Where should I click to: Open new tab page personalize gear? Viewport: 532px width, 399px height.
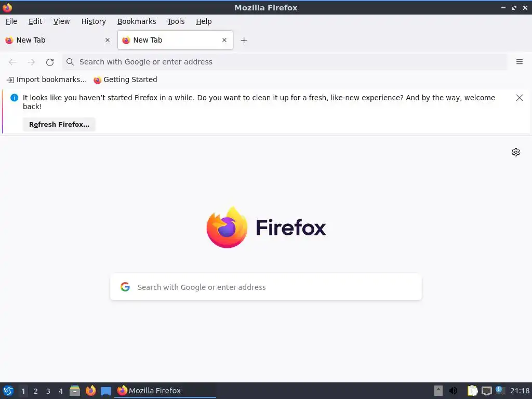tap(516, 152)
